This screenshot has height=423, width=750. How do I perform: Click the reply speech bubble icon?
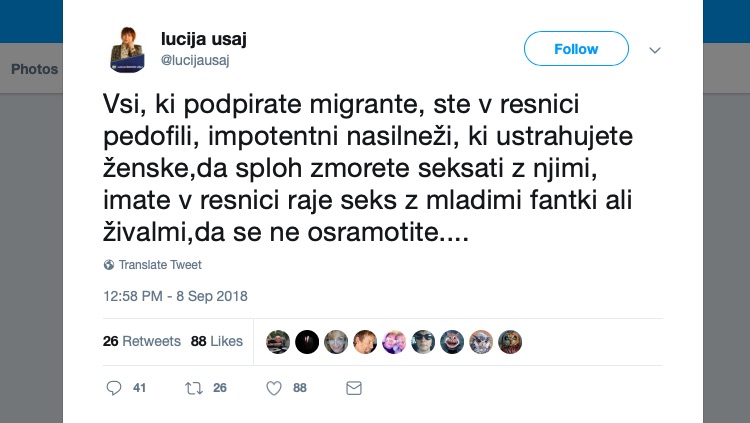(x=113, y=387)
